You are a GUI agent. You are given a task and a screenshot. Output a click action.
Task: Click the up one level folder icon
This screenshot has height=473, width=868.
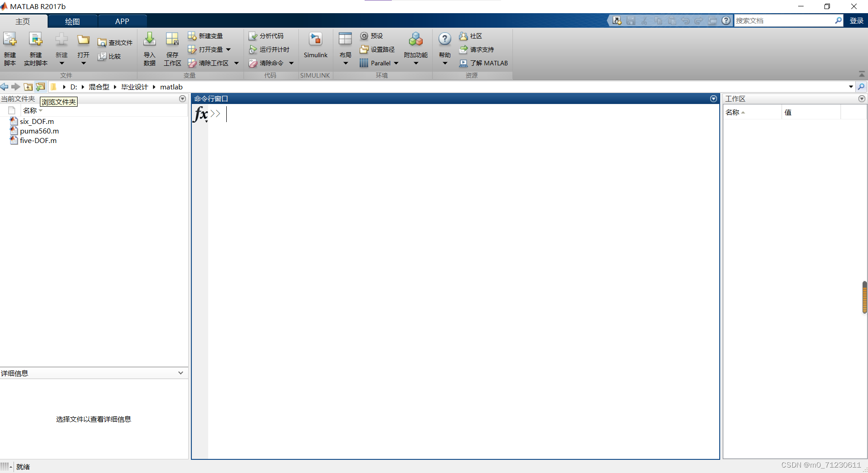coord(28,87)
